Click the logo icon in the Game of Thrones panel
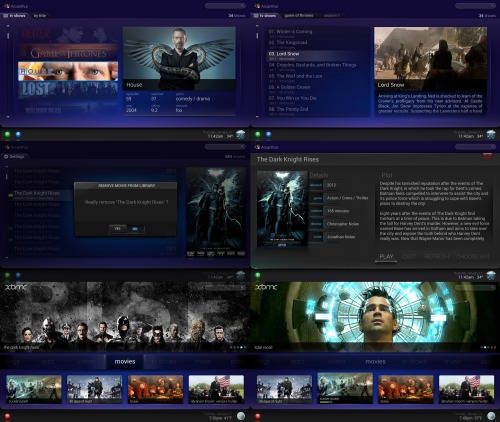Viewport: 500px width, 422px height. 257,6
